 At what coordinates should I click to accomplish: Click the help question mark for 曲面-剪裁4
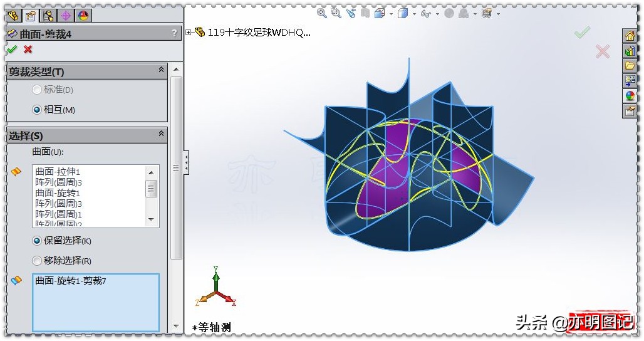(x=175, y=33)
